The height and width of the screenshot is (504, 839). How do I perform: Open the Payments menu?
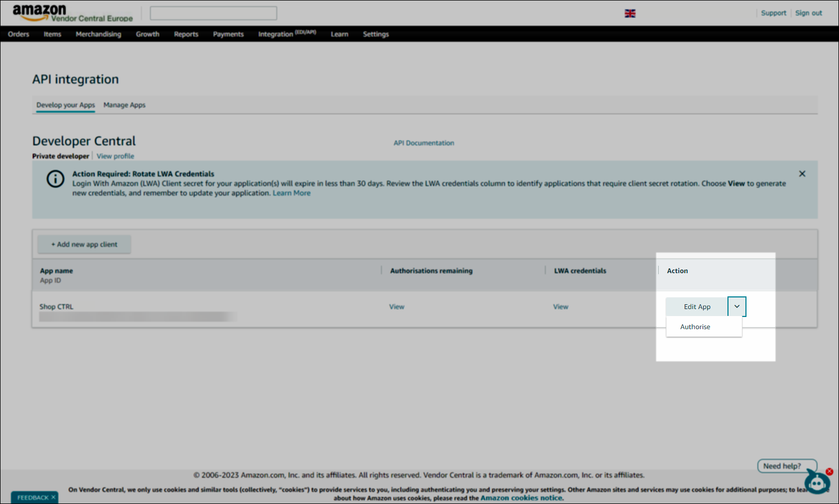pyautogui.click(x=228, y=34)
